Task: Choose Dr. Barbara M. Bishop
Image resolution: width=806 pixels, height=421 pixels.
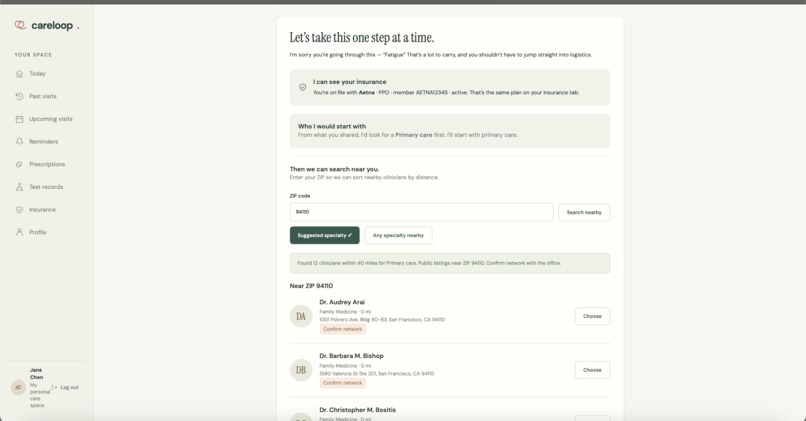Action: tap(592, 370)
